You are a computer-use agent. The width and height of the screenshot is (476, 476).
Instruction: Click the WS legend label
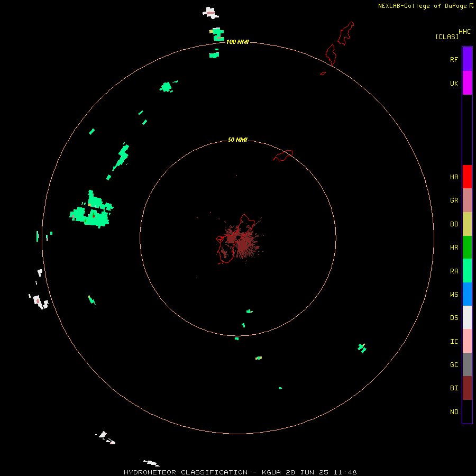(454, 294)
